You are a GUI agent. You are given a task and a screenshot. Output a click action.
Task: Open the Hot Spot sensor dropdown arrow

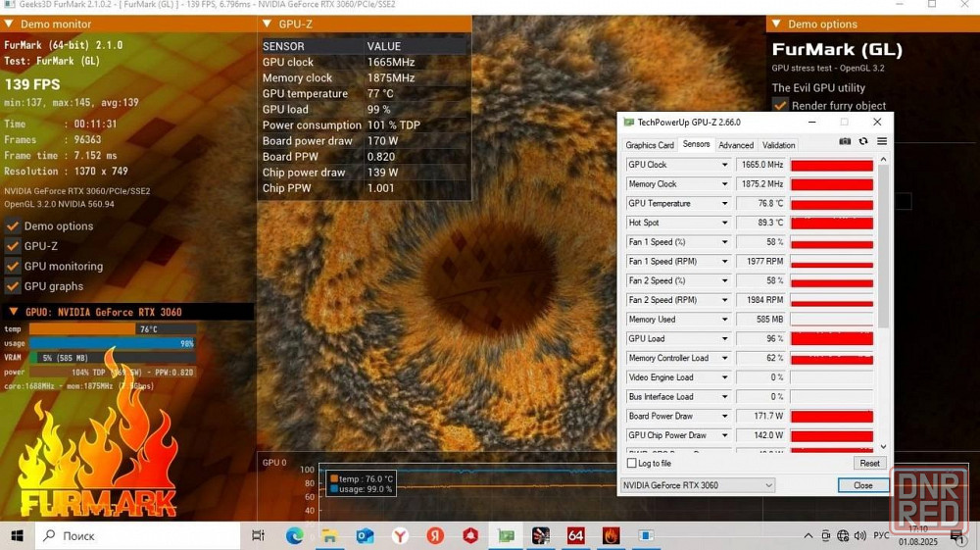(724, 223)
